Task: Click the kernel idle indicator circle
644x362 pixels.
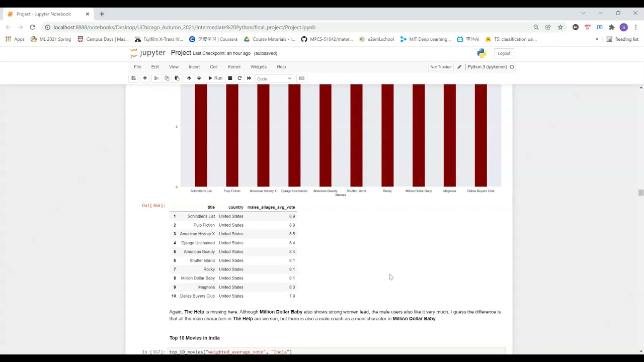Action: coord(512,67)
